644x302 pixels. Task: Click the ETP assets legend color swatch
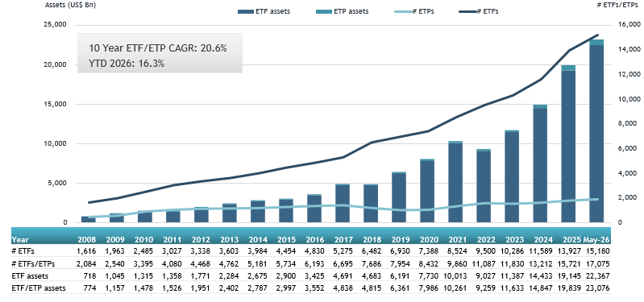(x=324, y=11)
